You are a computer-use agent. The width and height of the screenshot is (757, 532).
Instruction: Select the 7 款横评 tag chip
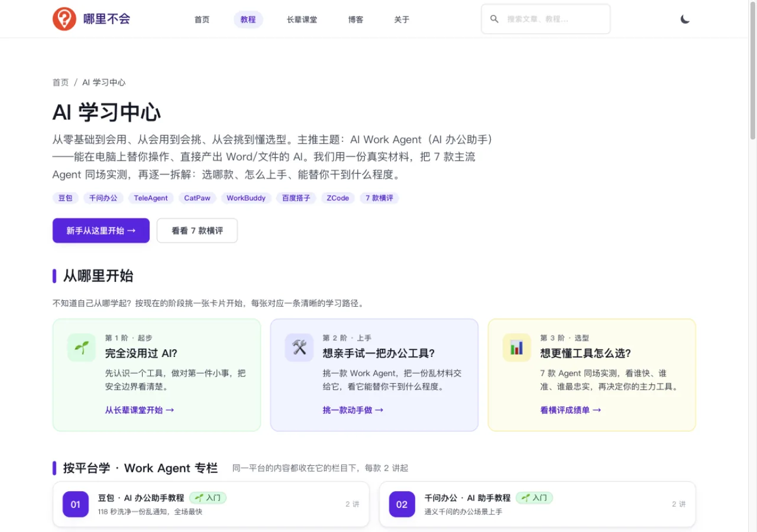tap(380, 198)
